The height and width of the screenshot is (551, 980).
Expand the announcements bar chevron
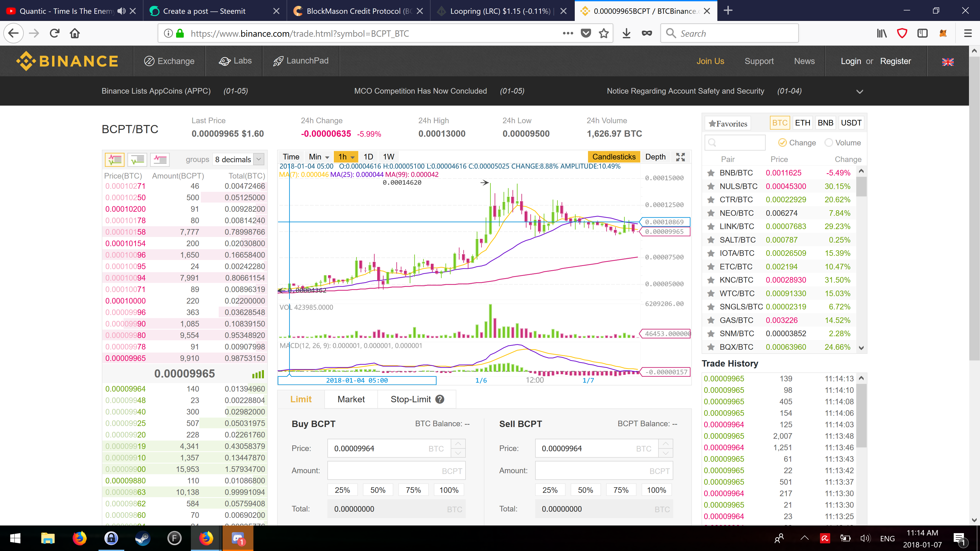[x=859, y=91]
